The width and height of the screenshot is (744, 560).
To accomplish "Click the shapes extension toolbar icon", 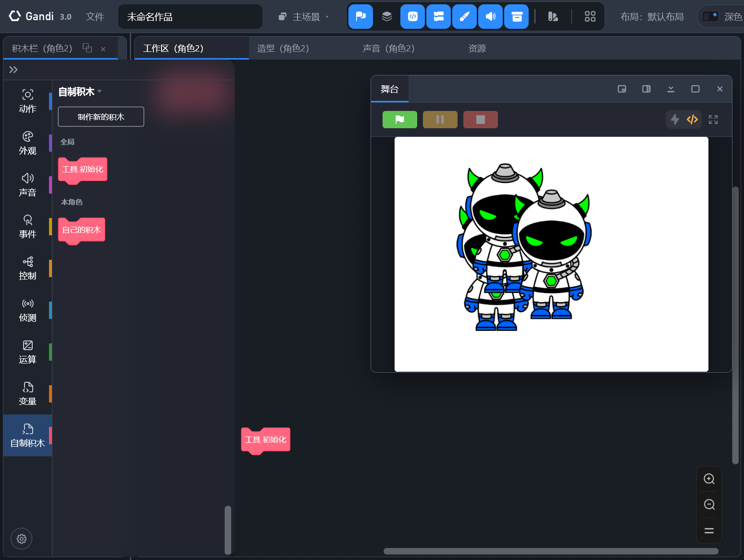I will point(553,17).
